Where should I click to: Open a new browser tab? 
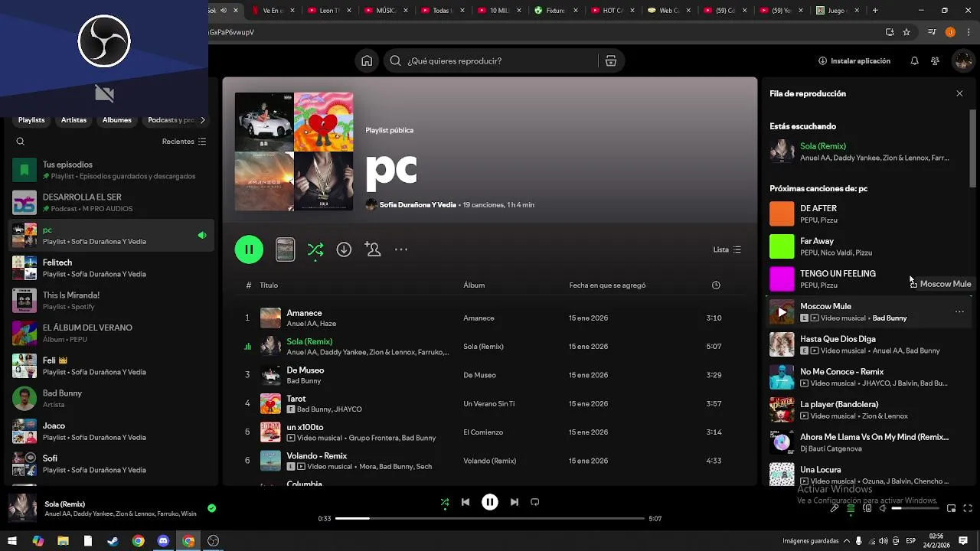[x=875, y=11]
